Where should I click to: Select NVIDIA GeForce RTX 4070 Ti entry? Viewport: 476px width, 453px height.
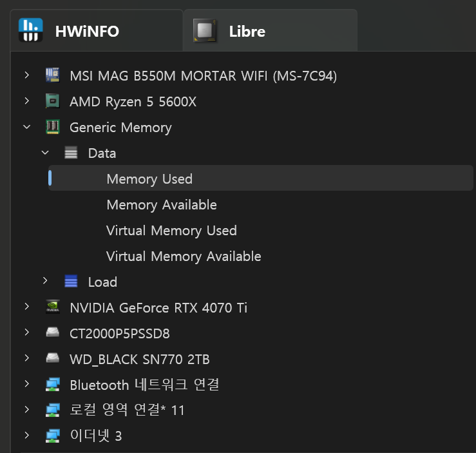pyautogui.click(x=158, y=308)
